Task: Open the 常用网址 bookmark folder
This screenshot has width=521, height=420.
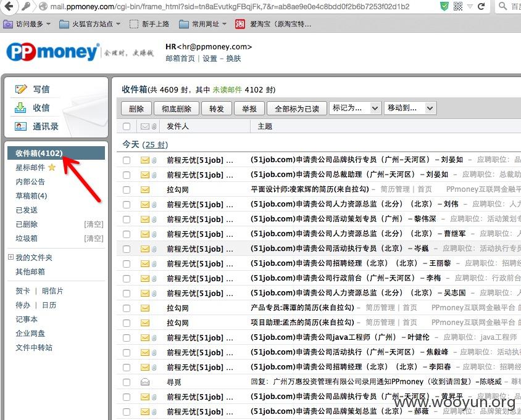Action: pyautogui.click(x=202, y=24)
